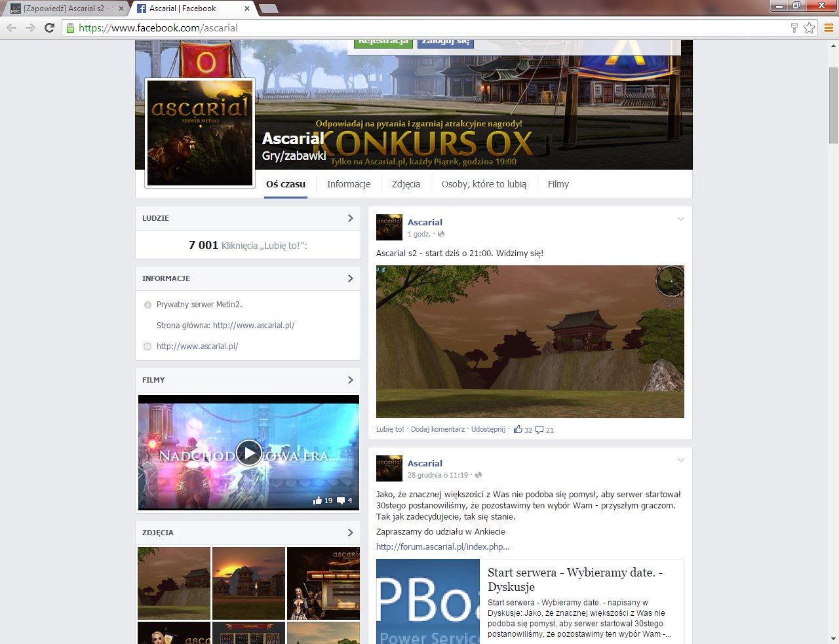Open the sunset photo thumbnail under ZDJĘCIA
This screenshot has width=839, height=644.
pos(248,583)
